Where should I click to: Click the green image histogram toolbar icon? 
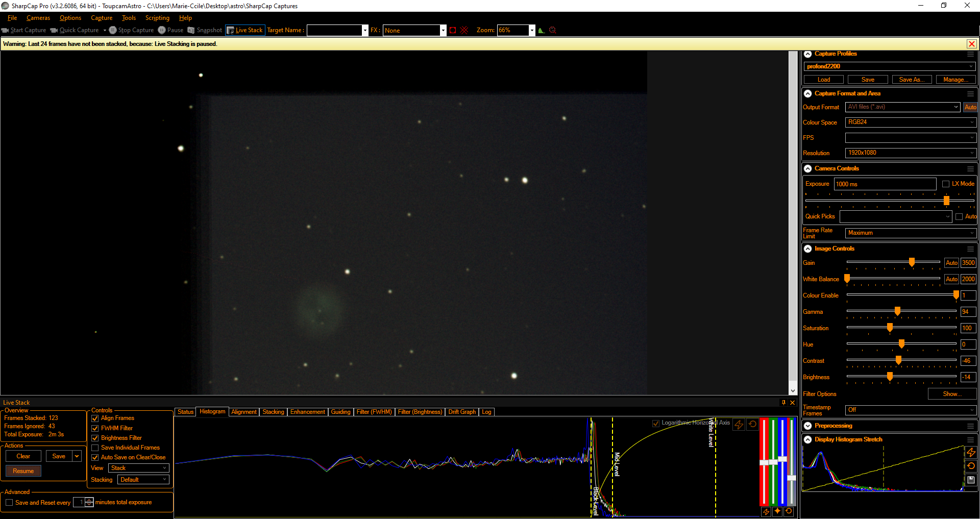[x=542, y=30]
